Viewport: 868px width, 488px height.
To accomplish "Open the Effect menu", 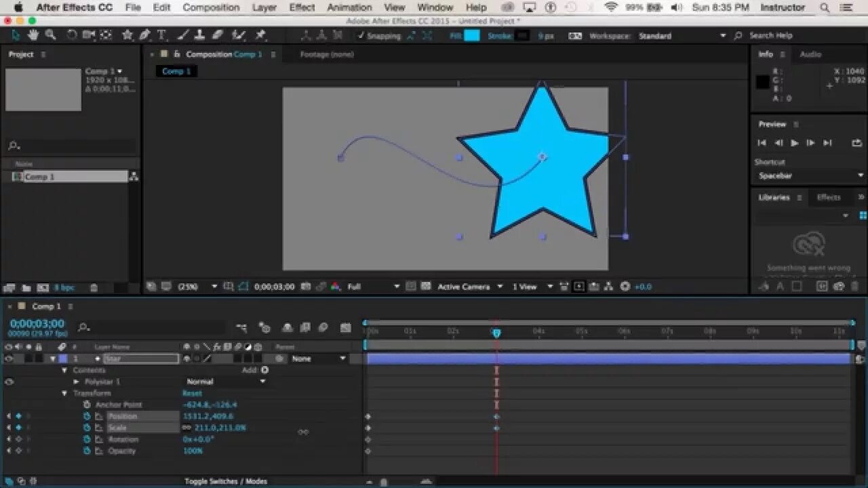I will tap(302, 7).
